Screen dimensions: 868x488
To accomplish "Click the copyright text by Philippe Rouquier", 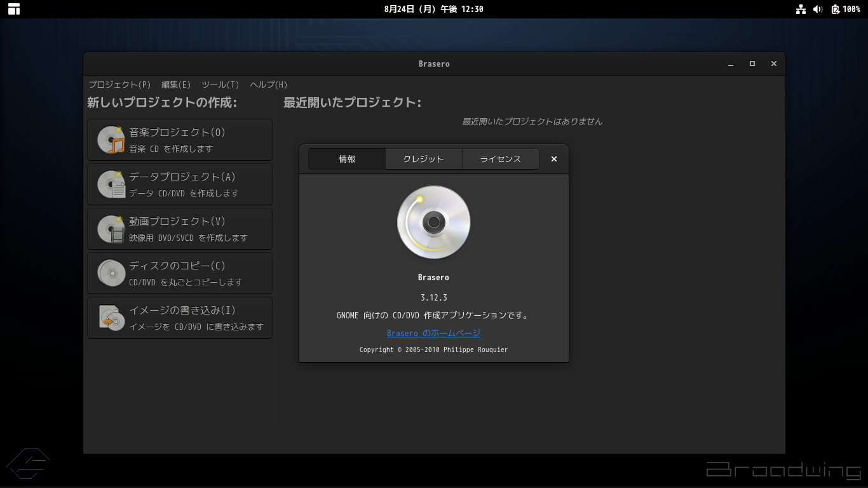I will [x=434, y=349].
